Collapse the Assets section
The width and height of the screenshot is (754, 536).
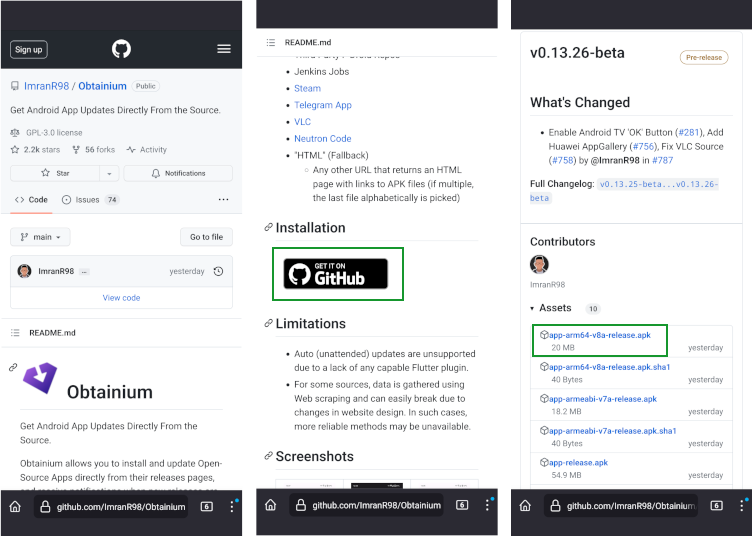tap(551, 308)
